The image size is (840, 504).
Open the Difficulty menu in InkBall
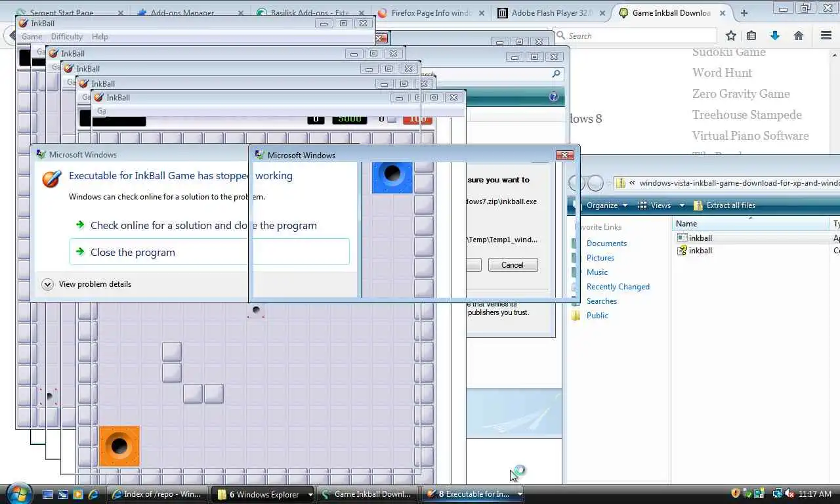pos(67,37)
